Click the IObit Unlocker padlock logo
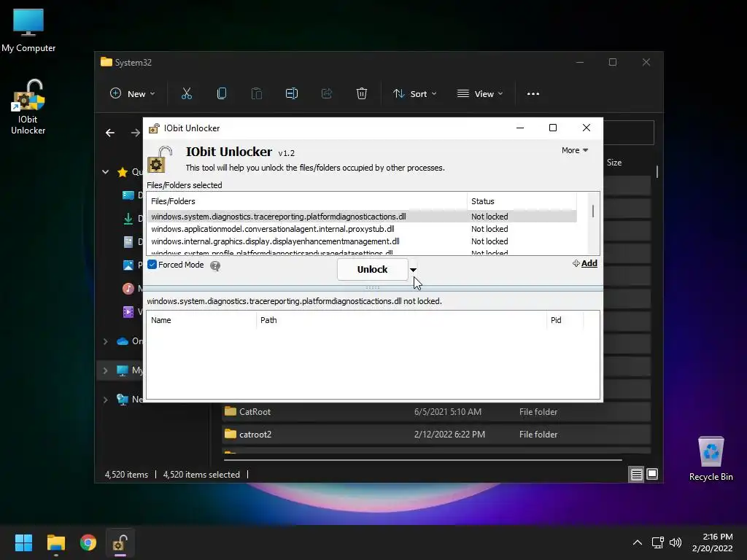The height and width of the screenshot is (560, 747). (160, 159)
